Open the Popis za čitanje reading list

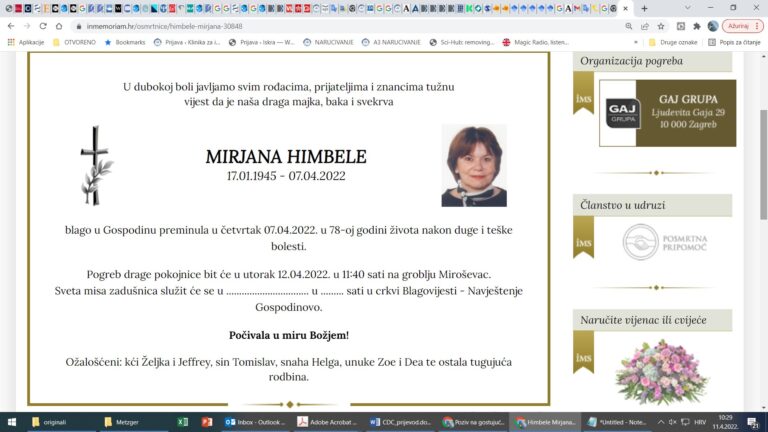coord(734,42)
